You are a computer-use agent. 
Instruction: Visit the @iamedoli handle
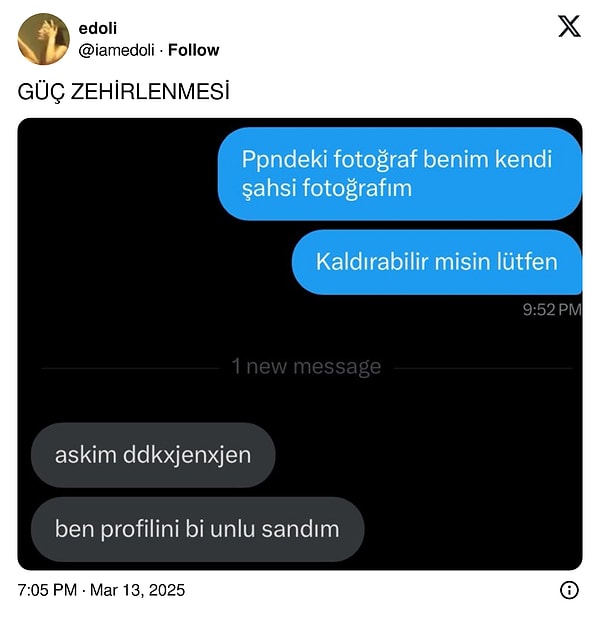tap(116, 50)
